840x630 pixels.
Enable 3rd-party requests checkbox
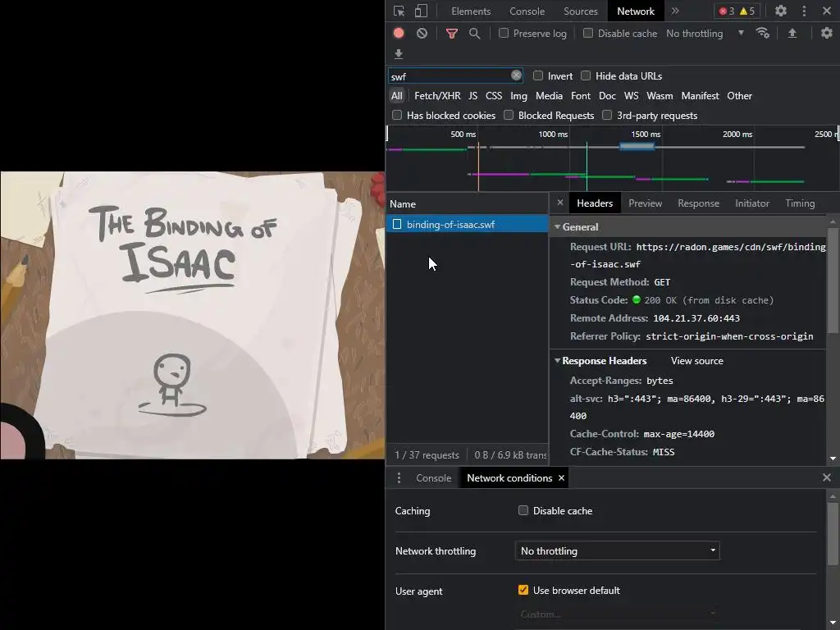(x=607, y=115)
